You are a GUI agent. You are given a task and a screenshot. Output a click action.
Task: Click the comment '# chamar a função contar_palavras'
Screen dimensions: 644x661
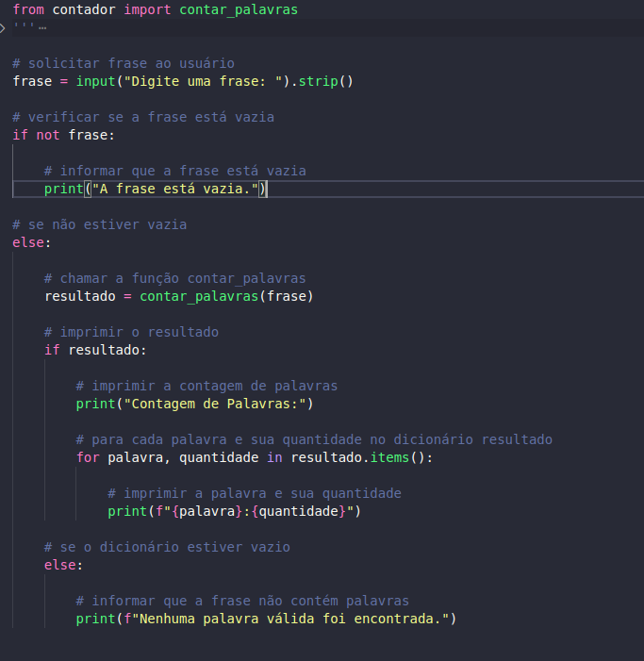click(x=175, y=279)
